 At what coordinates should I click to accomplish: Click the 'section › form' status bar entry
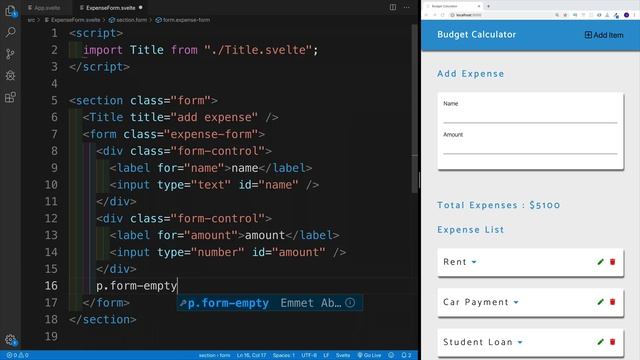214,356
